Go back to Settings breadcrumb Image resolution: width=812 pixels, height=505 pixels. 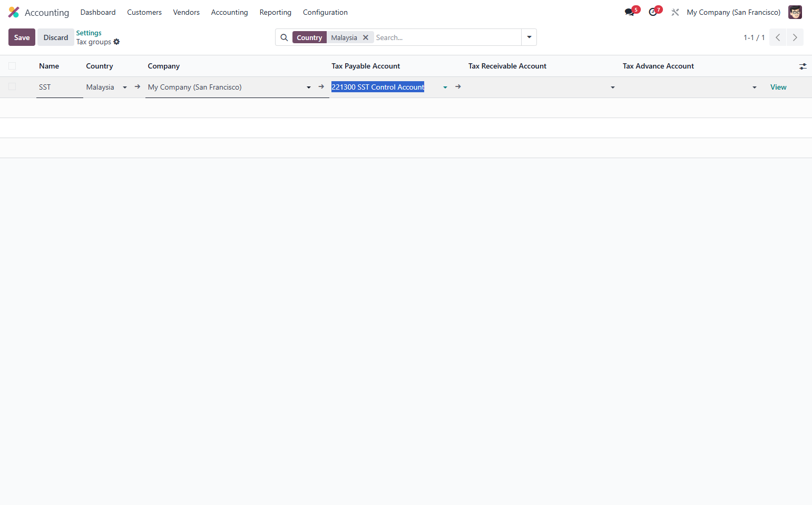pyautogui.click(x=89, y=33)
